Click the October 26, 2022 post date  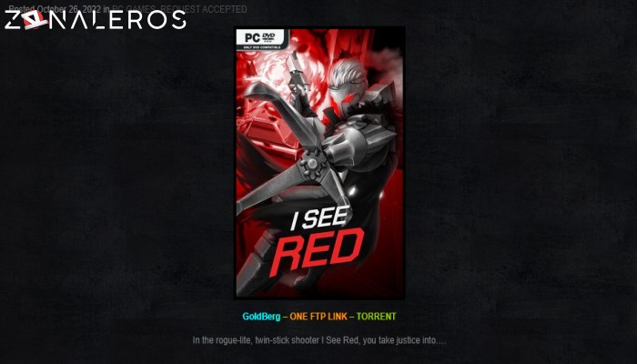69,9
